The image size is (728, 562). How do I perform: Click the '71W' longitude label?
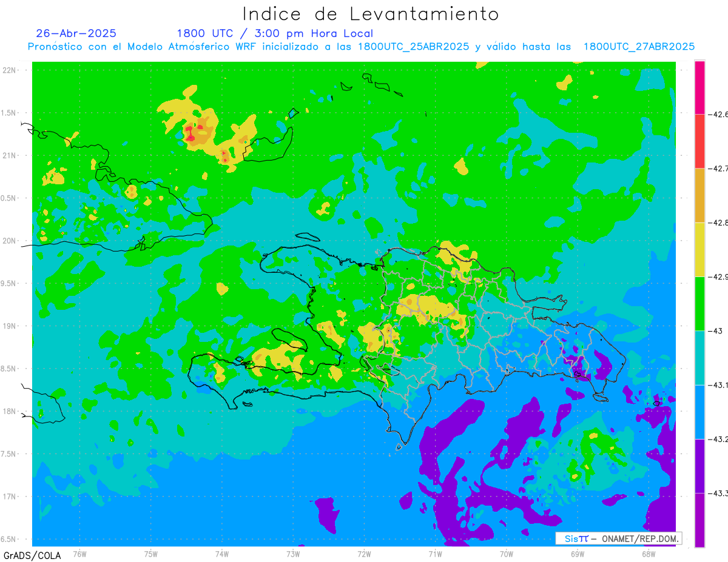435,554
